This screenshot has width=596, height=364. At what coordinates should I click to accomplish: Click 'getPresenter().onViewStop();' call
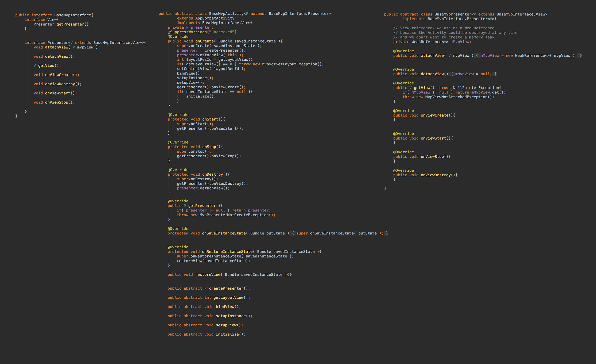tap(209, 156)
